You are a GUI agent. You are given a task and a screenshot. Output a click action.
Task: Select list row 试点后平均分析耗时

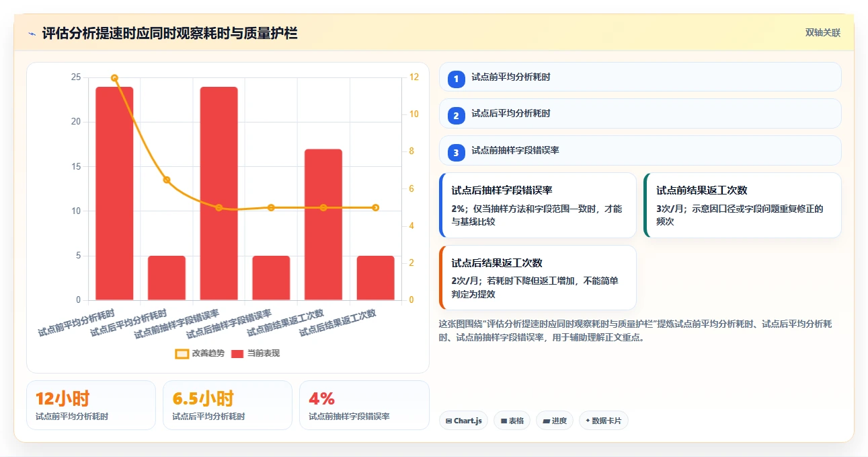click(x=640, y=113)
